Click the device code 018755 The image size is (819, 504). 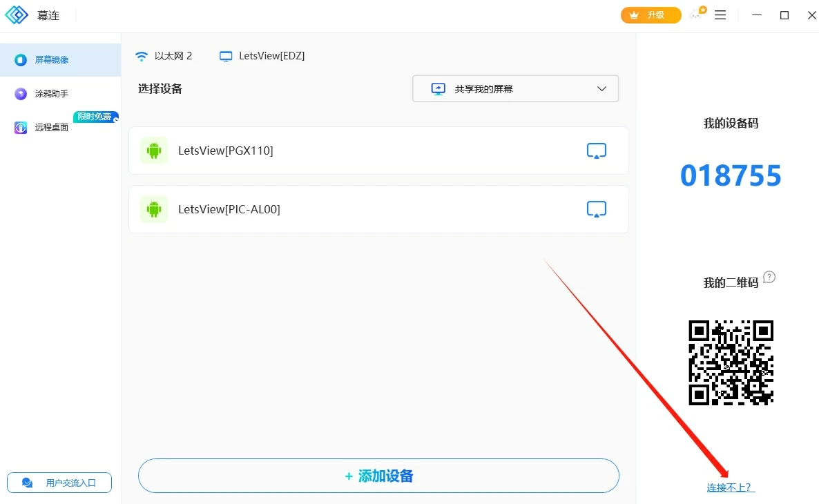pos(731,175)
